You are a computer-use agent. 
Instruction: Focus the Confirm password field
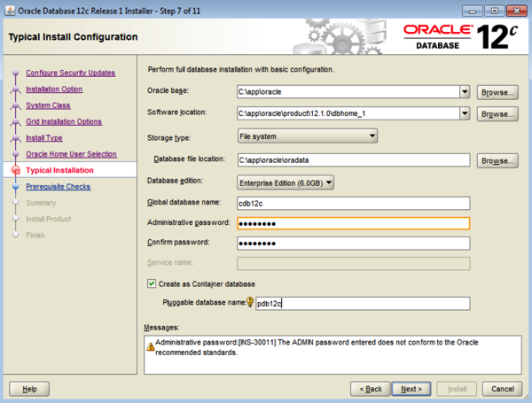[x=352, y=244]
